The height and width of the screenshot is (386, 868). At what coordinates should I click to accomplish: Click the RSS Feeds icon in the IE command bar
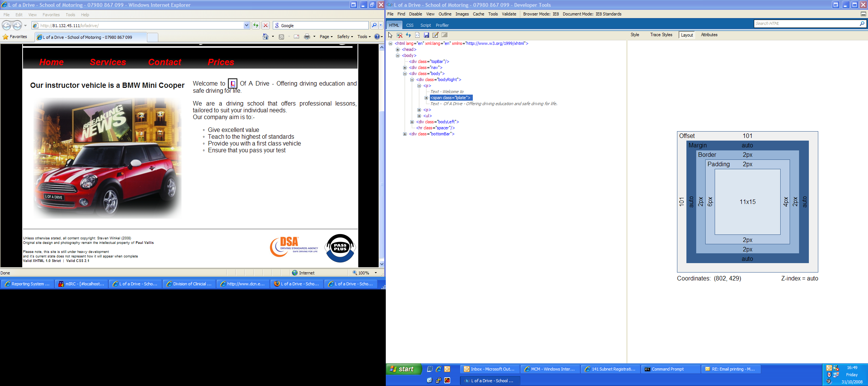(281, 37)
